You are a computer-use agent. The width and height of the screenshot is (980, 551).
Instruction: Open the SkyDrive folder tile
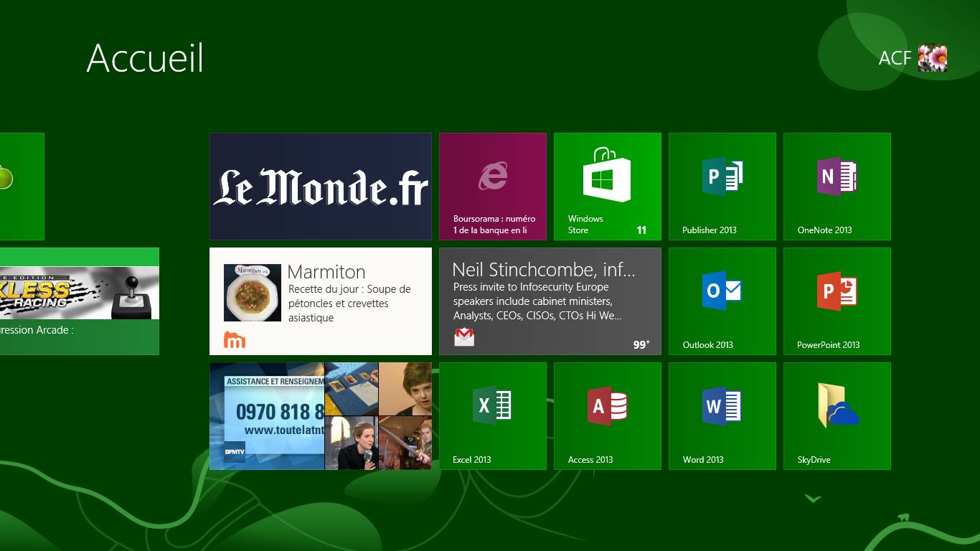pyautogui.click(x=837, y=416)
